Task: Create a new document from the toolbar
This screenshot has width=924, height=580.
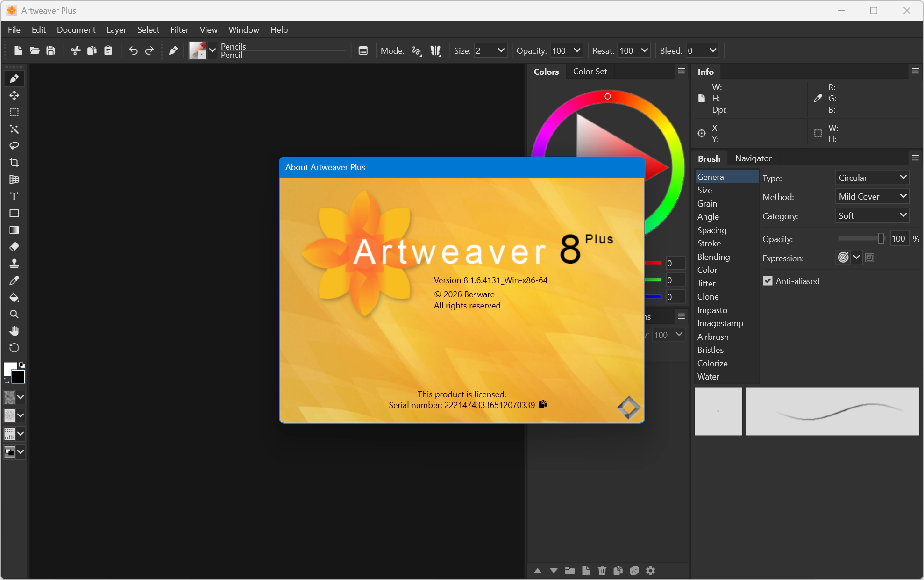Action: [18, 50]
